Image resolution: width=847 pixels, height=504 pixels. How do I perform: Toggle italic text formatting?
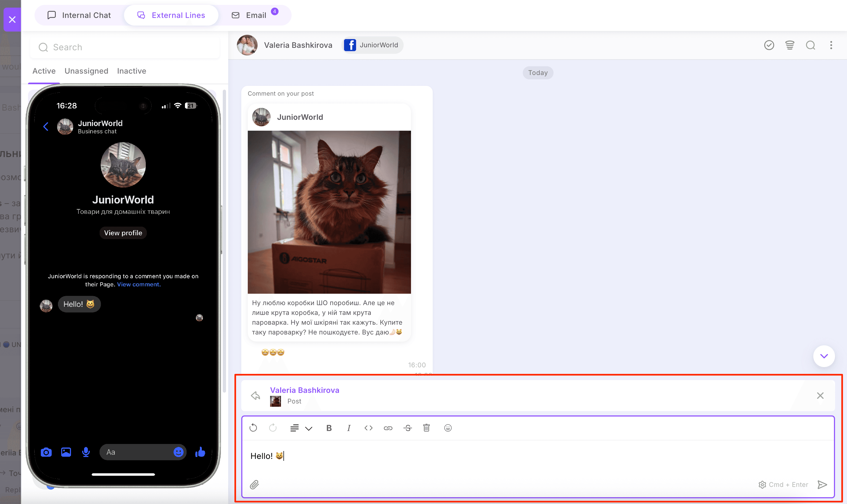[349, 428]
